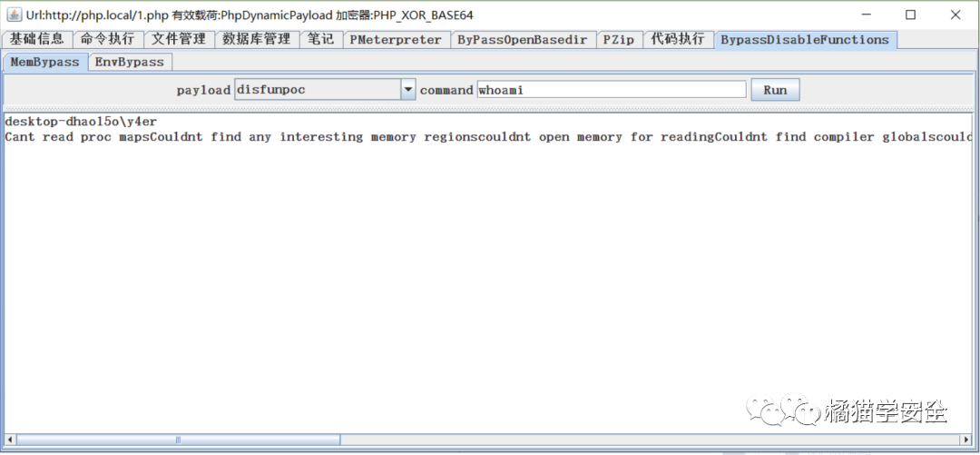Maximize the window

pyautogui.click(x=911, y=15)
